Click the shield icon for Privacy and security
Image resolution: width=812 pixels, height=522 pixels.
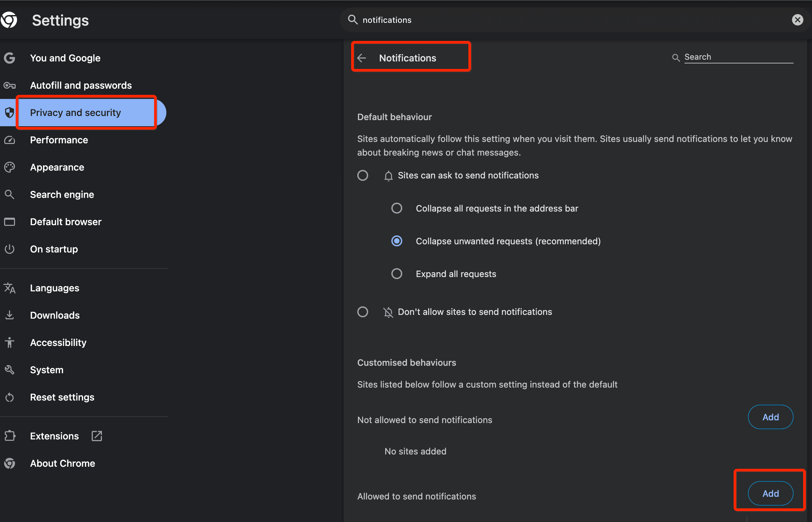pyautogui.click(x=10, y=113)
